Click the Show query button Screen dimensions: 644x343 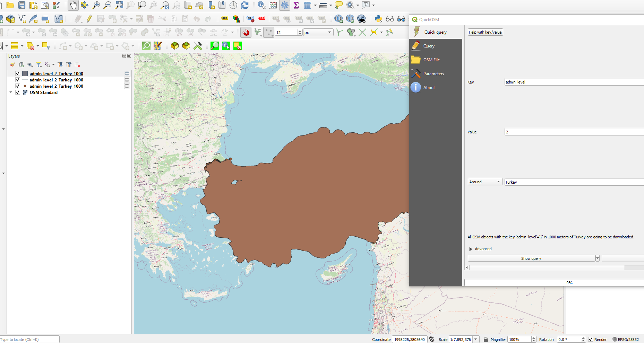pos(531,258)
